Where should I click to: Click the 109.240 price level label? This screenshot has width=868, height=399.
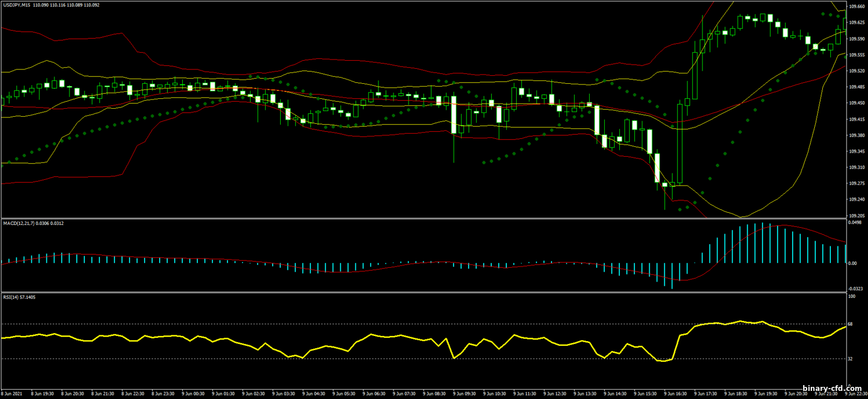[856, 199]
